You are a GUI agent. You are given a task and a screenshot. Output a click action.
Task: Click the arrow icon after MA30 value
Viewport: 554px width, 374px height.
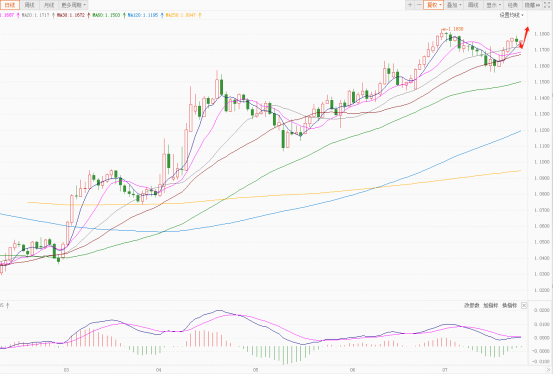point(89,16)
